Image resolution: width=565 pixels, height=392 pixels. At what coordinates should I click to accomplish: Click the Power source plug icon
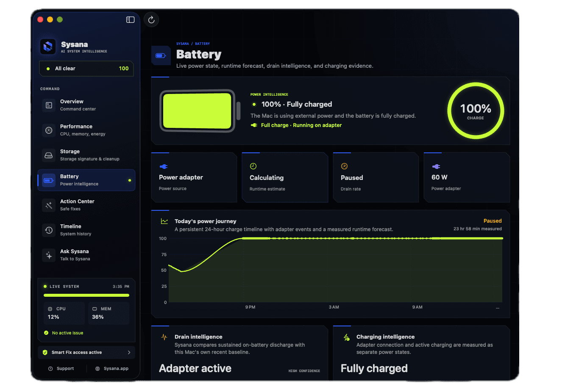click(163, 166)
